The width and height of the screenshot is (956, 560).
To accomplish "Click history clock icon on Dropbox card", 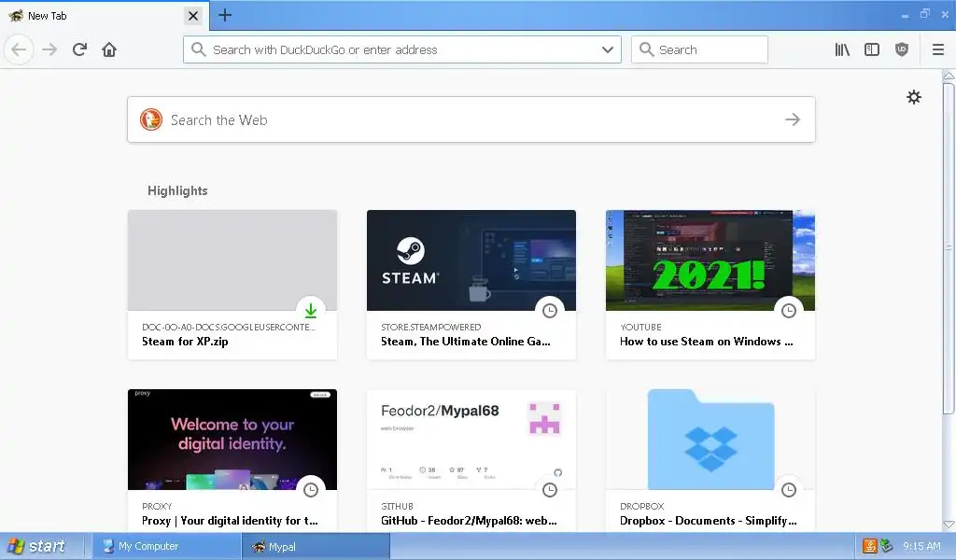I will (x=789, y=489).
